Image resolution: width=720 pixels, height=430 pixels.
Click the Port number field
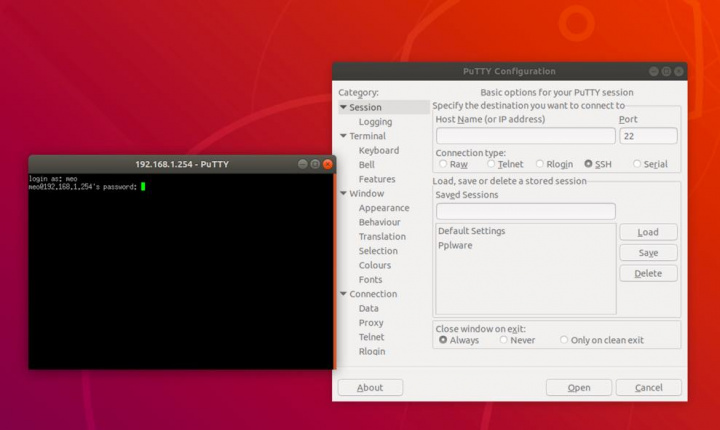(x=647, y=136)
